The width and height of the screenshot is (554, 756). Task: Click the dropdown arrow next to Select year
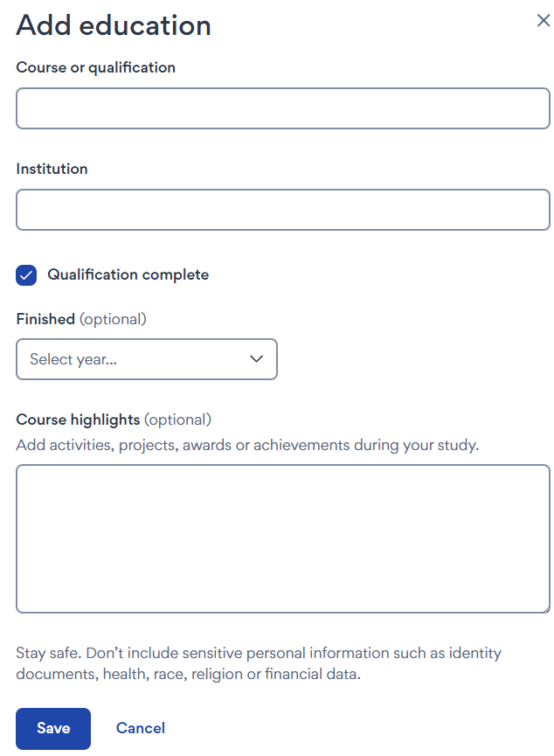point(256,359)
